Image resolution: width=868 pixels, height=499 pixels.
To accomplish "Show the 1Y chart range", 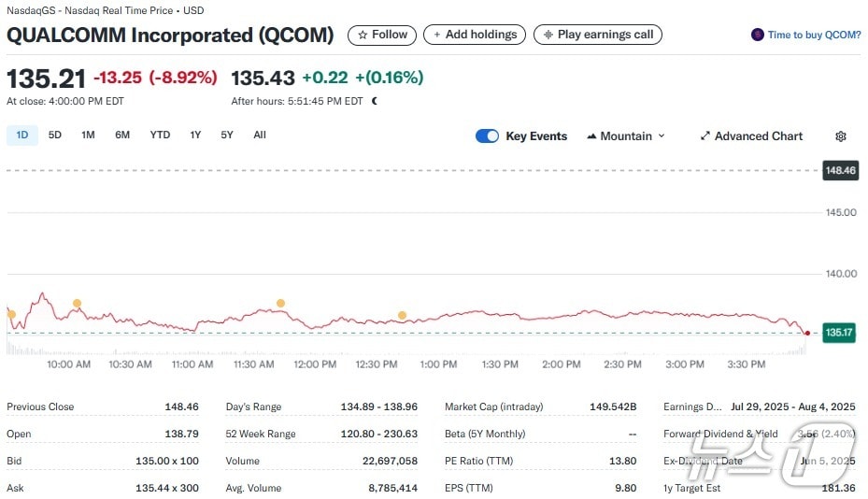I will pyautogui.click(x=195, y=135).
